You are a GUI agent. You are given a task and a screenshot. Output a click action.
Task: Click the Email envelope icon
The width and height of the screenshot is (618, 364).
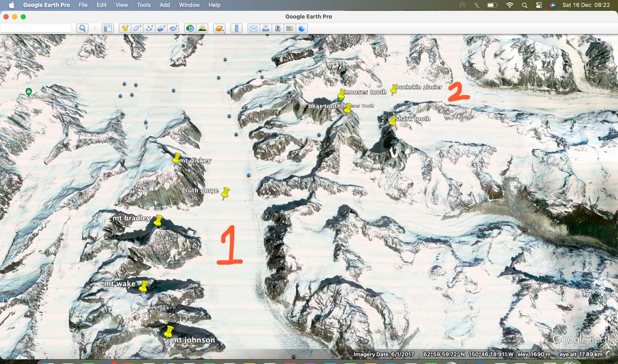pyautogui.click(x=253, y=28)
